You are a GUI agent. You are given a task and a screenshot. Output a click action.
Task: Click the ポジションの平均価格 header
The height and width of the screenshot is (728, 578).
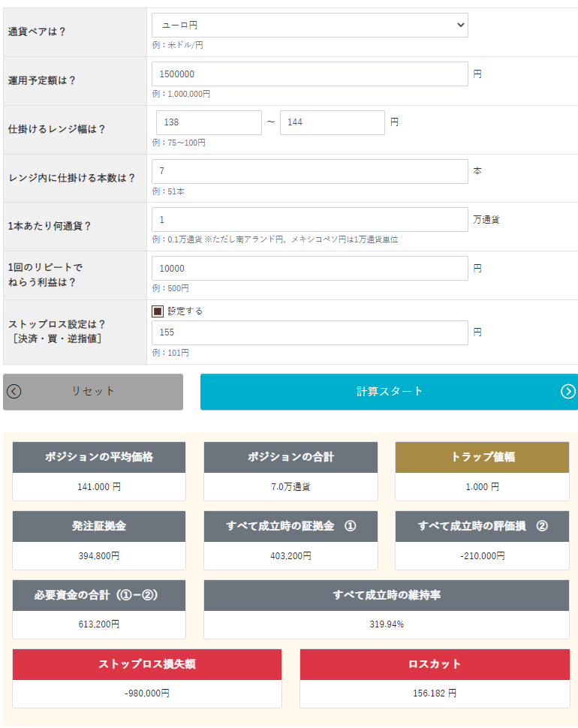99,457
